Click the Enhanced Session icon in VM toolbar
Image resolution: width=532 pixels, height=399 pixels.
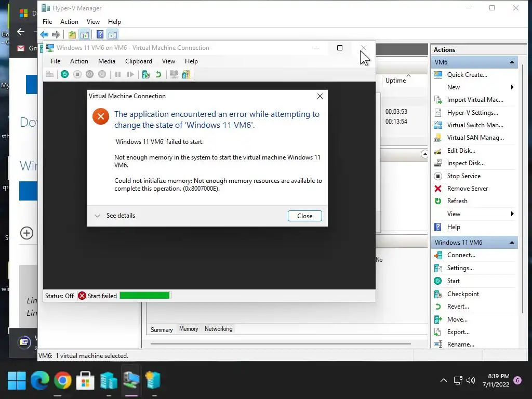(x=174, y=74)
